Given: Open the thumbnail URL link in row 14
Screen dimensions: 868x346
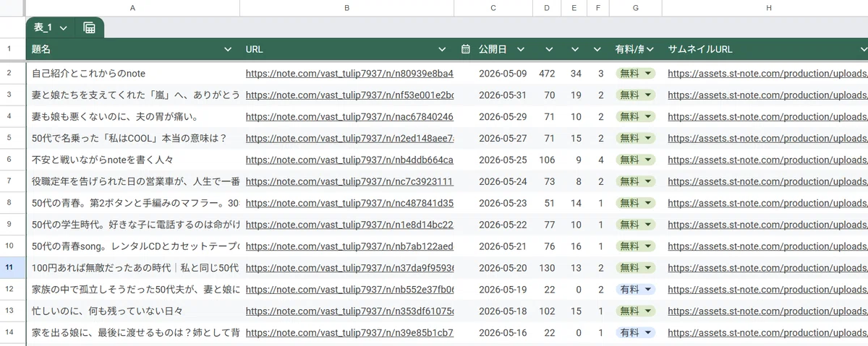Looking at the screenshot, I should (767, 334).
